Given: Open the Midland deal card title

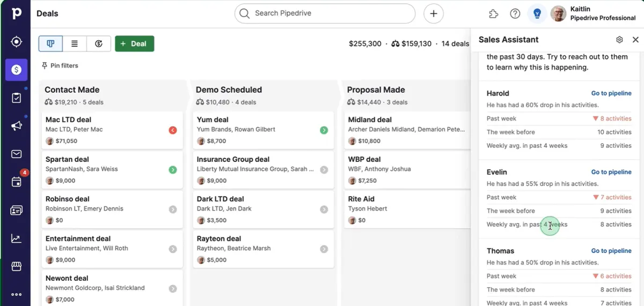Looking at the screenshot, I should click(370, 120).
